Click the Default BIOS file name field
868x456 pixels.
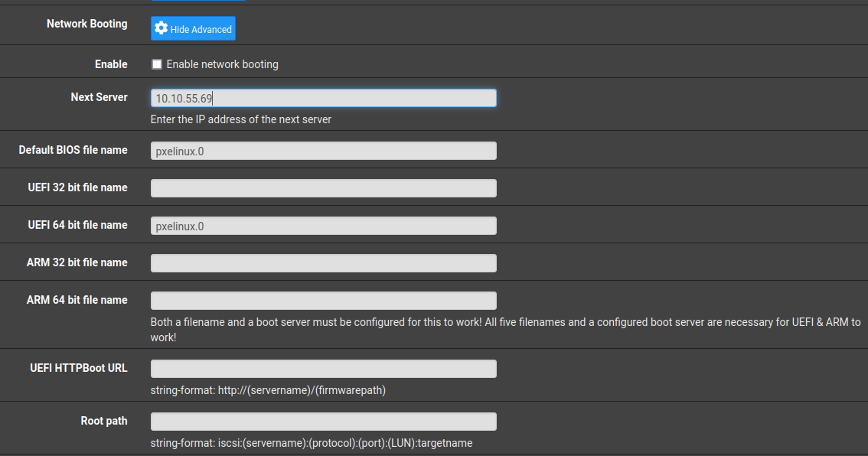click(323, 151)
